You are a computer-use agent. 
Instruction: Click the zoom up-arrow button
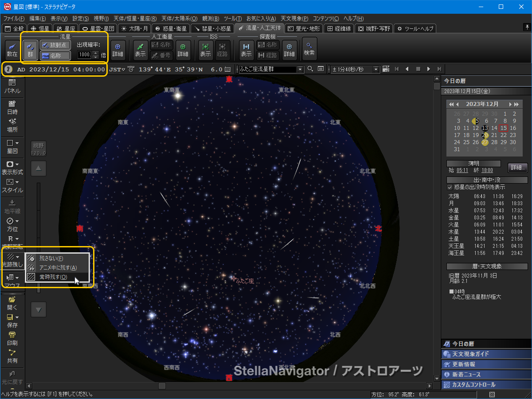pos(39,168)
